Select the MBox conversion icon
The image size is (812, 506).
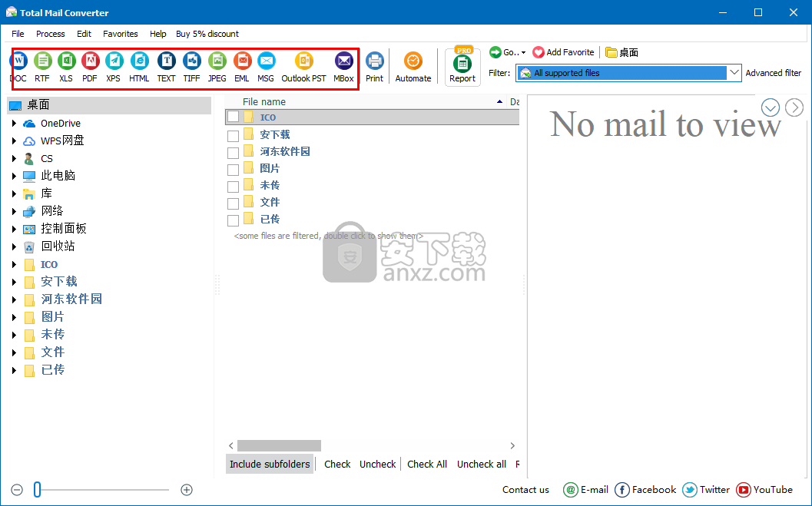pos(344,67)
